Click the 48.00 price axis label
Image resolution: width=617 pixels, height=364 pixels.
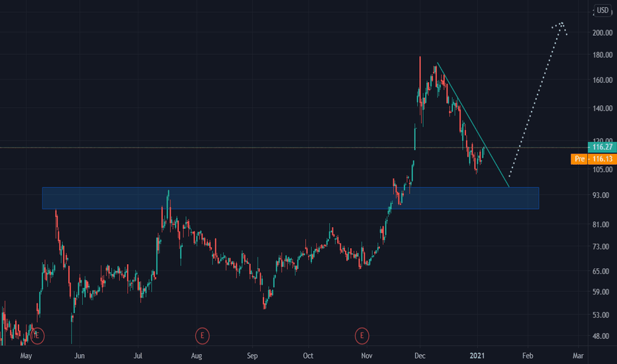[600, 336]
